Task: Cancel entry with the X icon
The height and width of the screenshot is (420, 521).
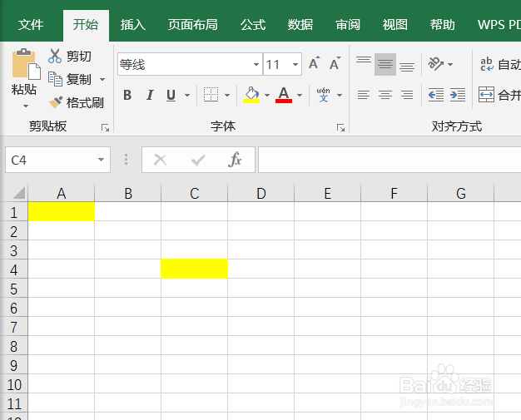Action: pyautogui.click(x=160, y=160)
